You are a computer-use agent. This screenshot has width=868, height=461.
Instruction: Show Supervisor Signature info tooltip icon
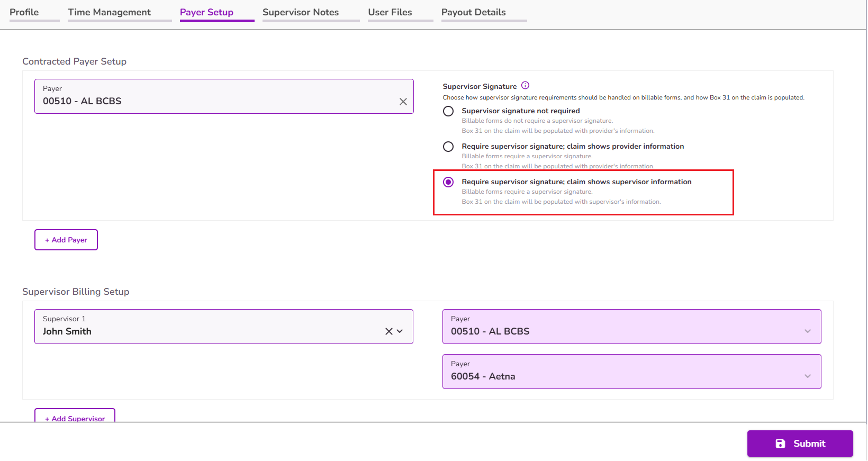(x=525, y=85)
